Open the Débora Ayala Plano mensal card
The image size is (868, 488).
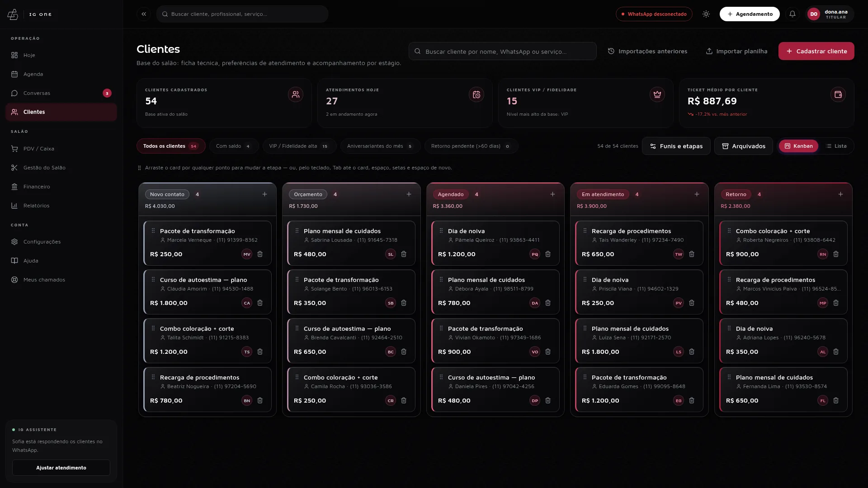point(495,291)
